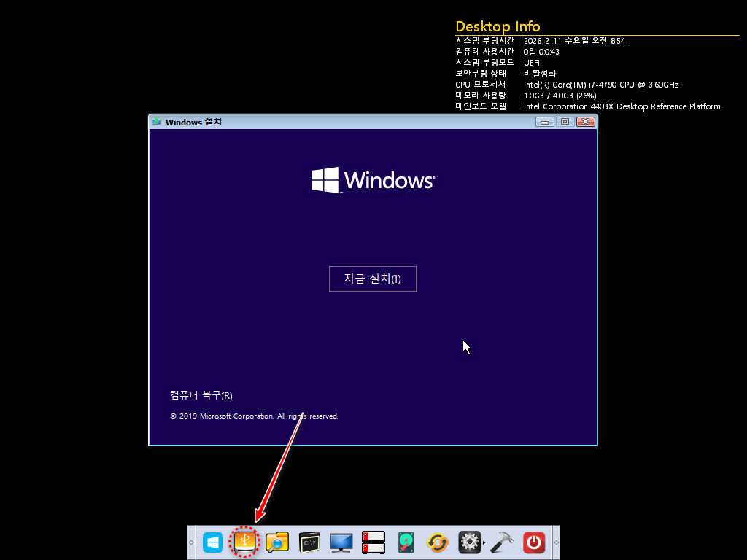Open the command prompt icon in dock
747x560 pixels.
tap(309, 542)
